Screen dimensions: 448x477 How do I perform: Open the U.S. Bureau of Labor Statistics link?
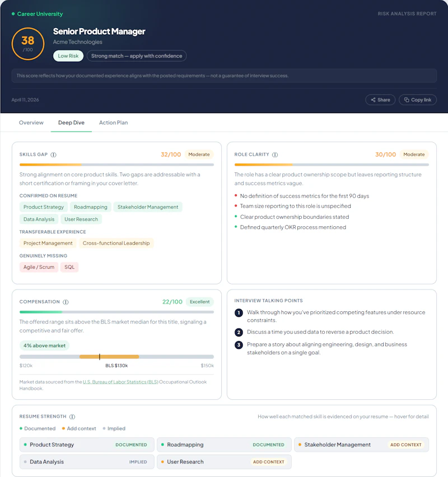point(120,382)
